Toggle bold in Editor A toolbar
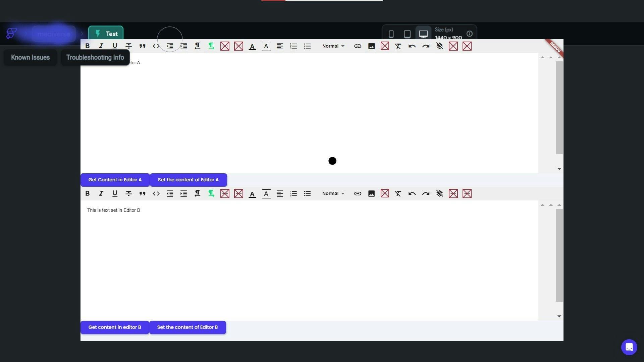644x362 pixels. pyautogui.click(x=87, y=46)
